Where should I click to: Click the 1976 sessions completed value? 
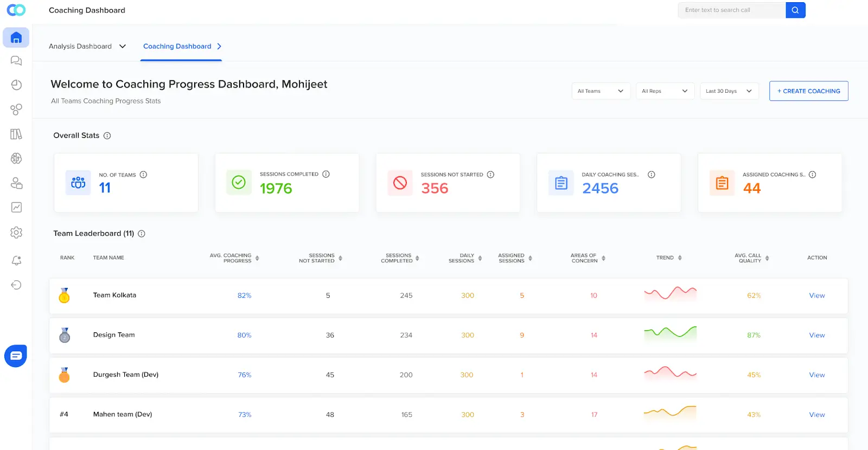276,188
